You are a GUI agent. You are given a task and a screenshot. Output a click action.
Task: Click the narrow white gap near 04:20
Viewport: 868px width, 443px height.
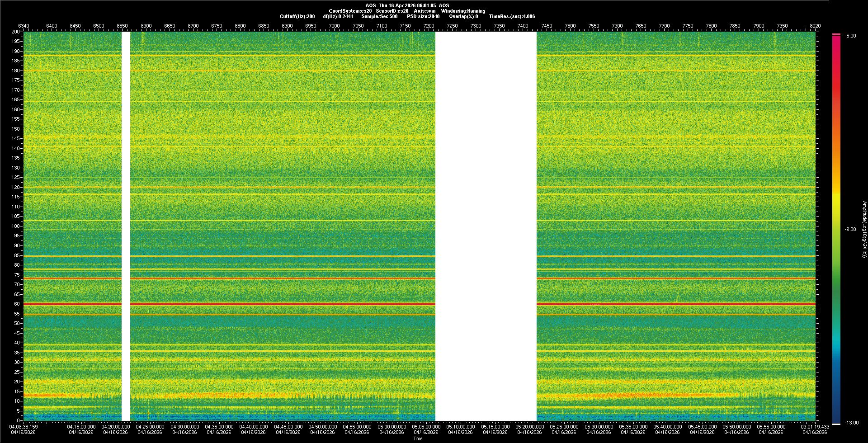tap(126, 226)
